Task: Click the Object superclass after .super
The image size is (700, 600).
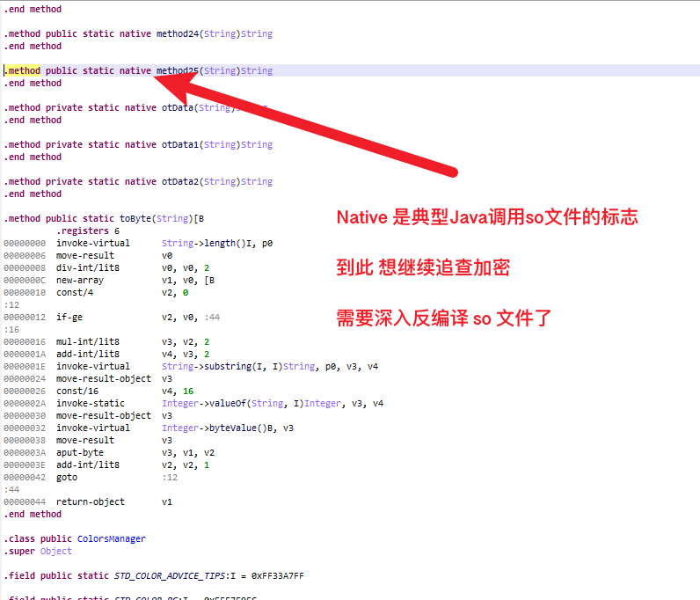Action: tap(56, 551)
